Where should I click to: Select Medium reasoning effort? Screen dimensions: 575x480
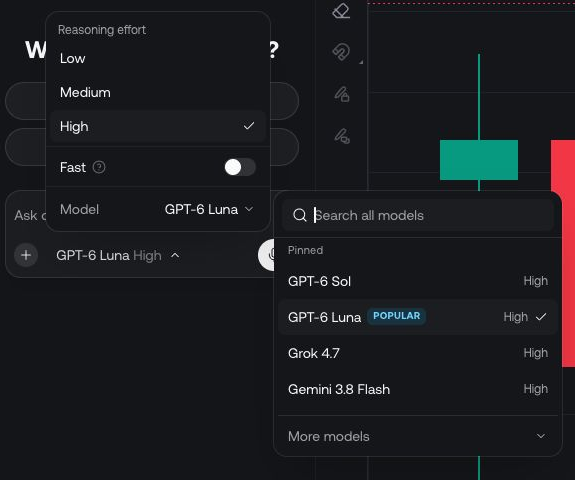[158, 92]
